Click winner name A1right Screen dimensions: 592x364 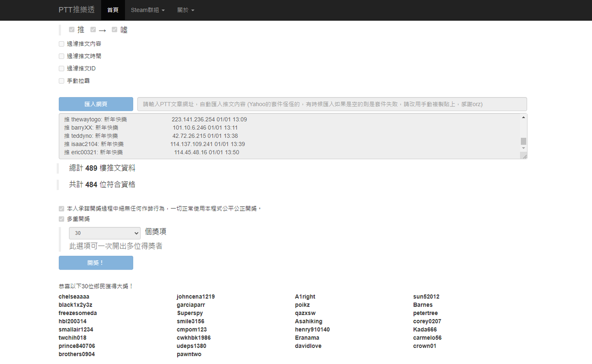305,296
